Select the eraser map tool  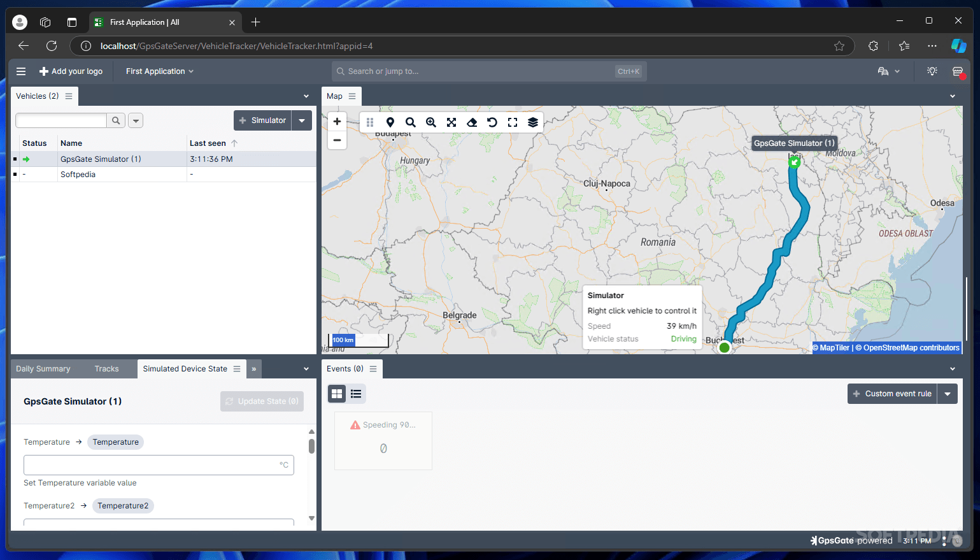472,122
